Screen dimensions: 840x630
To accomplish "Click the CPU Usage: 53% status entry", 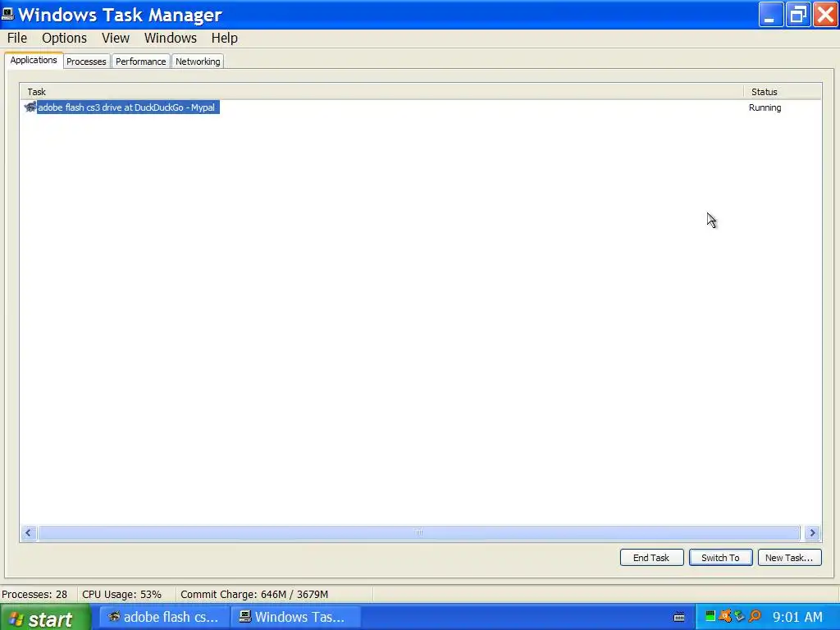I will [x=121, y=594].
